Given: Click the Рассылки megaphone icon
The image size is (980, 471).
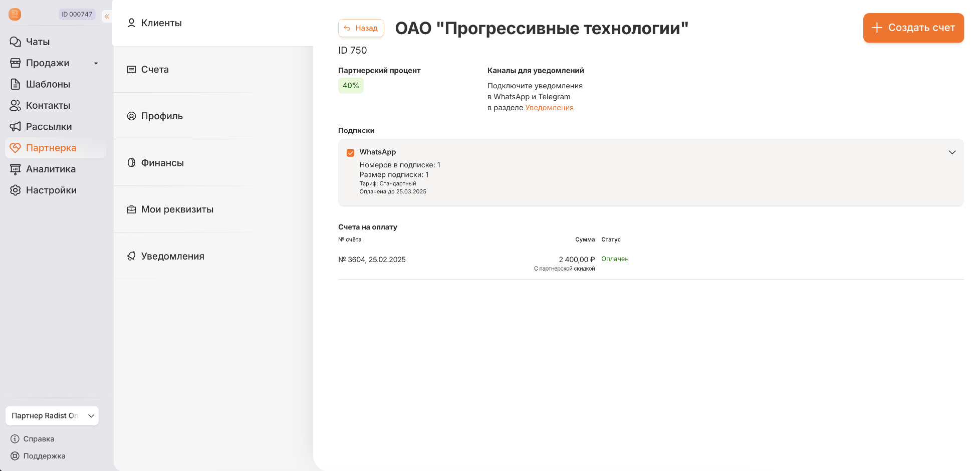Looking at the screenshot, I should point(16,127).
